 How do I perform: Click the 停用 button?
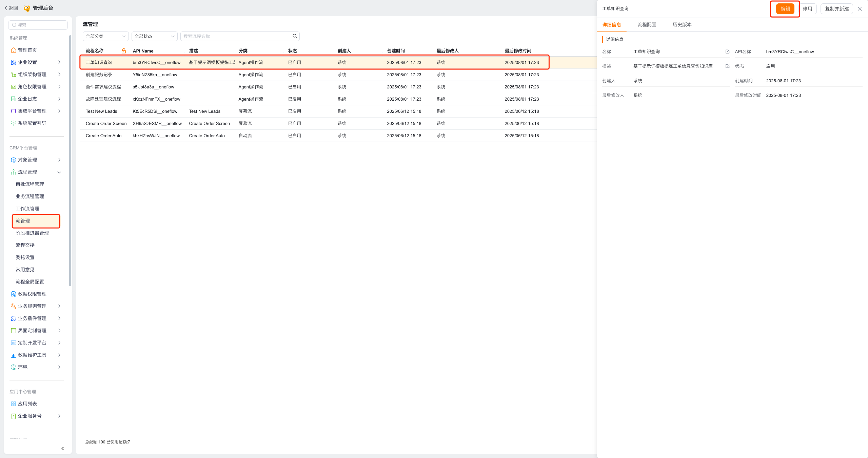coord(807,9)
